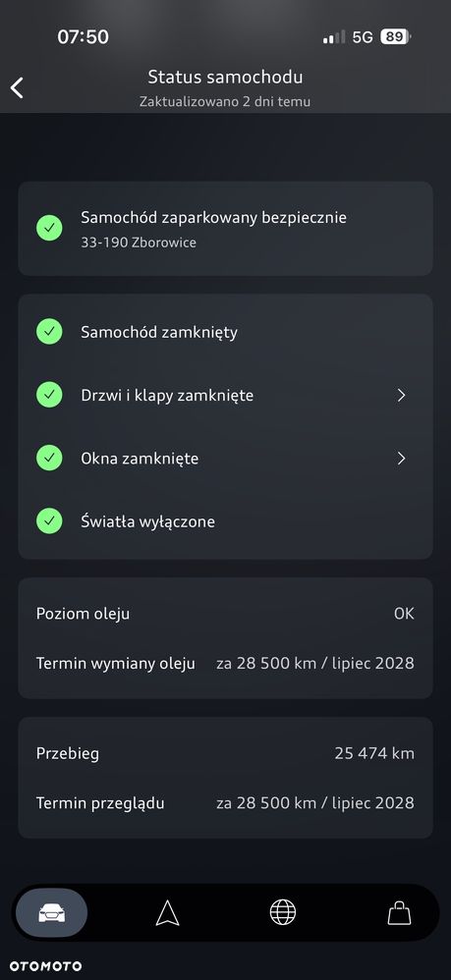Tap green check beside Samochód zamknięty
Screen dimensions: 451x980
click(49, 332)
